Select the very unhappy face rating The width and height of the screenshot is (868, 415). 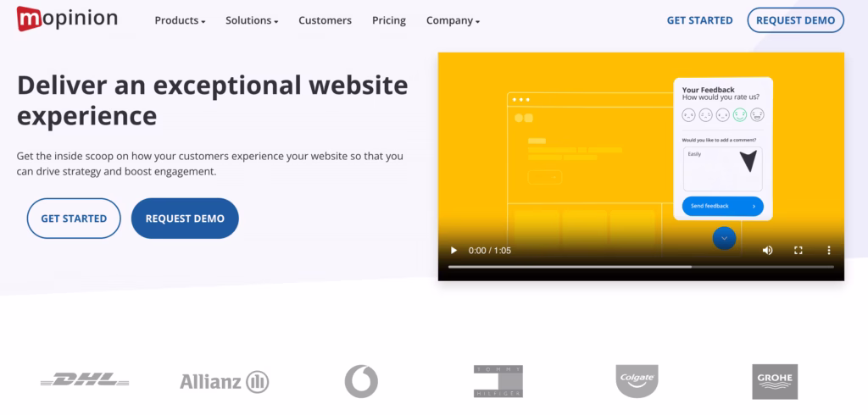pyautogui.click(x=688, y=115)
